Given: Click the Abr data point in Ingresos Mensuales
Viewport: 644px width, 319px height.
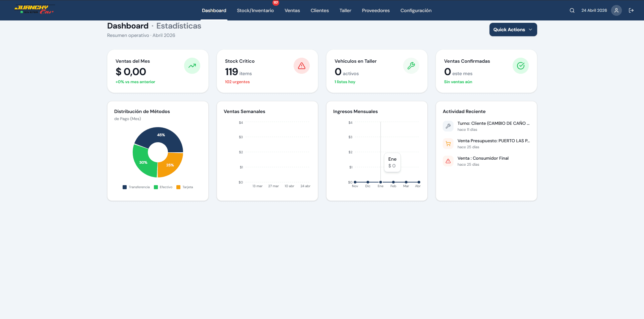Looking at the screenshot, I should (x=419, y=182).
